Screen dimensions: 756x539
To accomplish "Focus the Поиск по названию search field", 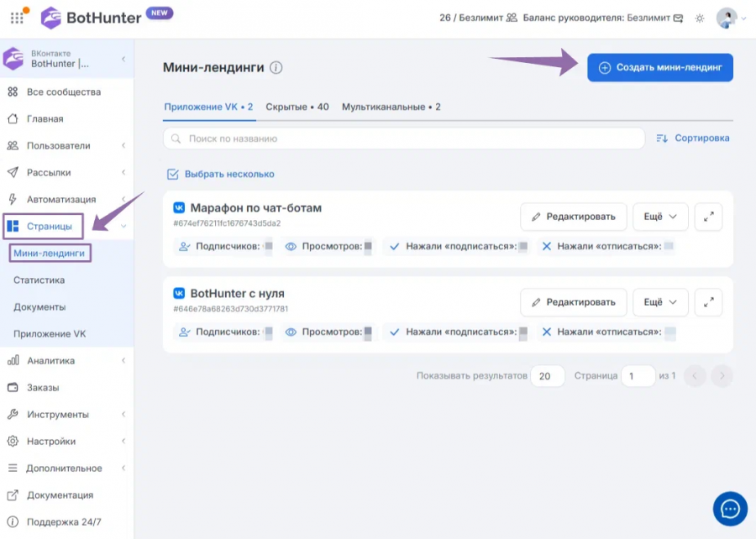I will tap(404, 139).
